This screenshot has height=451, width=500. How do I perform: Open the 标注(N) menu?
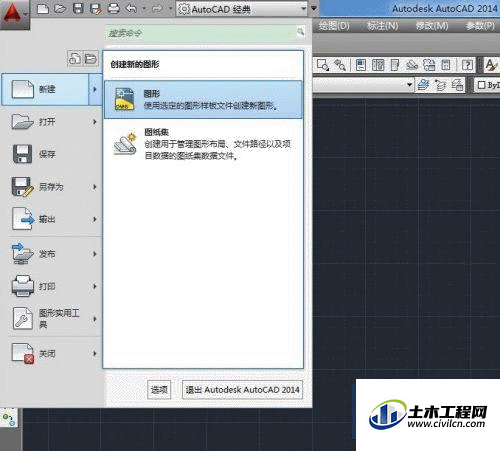(383, 26)
